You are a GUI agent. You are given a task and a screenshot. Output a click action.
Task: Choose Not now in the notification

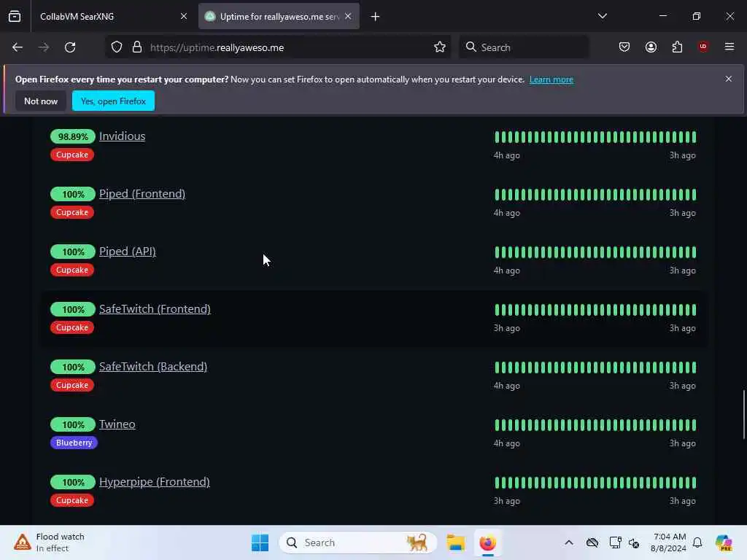pos(41,101)
